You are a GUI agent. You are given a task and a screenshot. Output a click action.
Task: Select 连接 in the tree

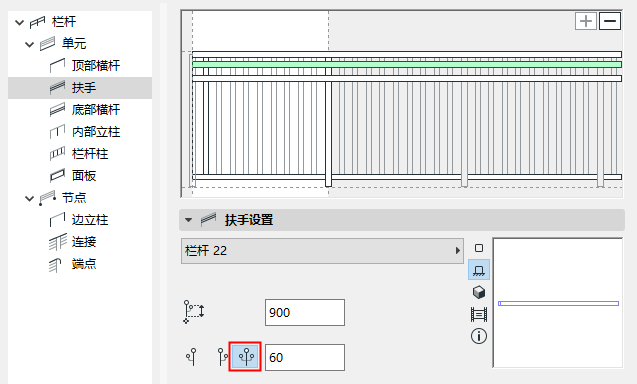pyautogui.click(x=84, y=242)
